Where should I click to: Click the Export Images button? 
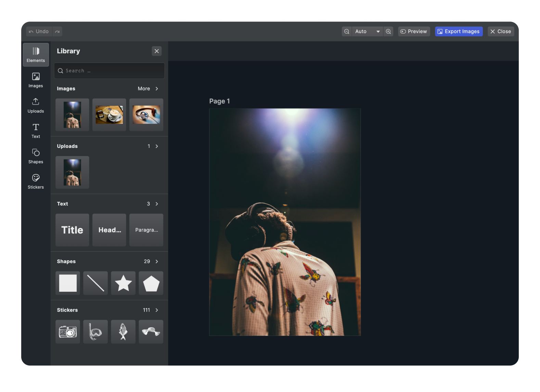point(459,31)
